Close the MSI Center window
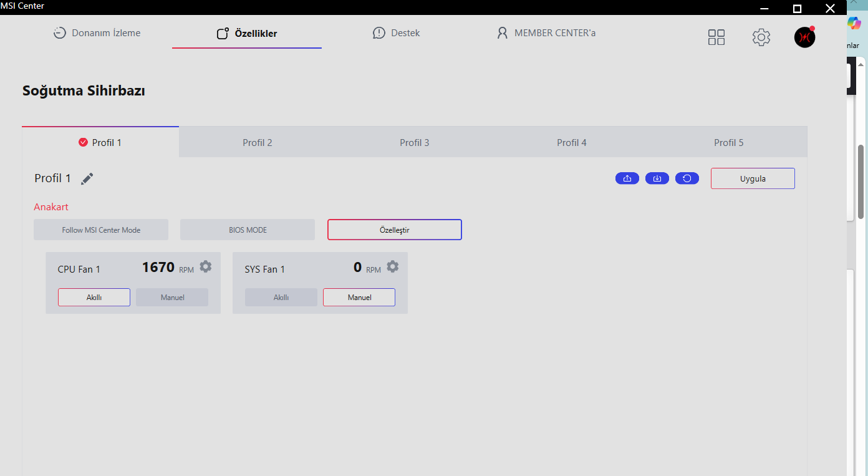Screen dimensions: 868x476 pos(830,8)
